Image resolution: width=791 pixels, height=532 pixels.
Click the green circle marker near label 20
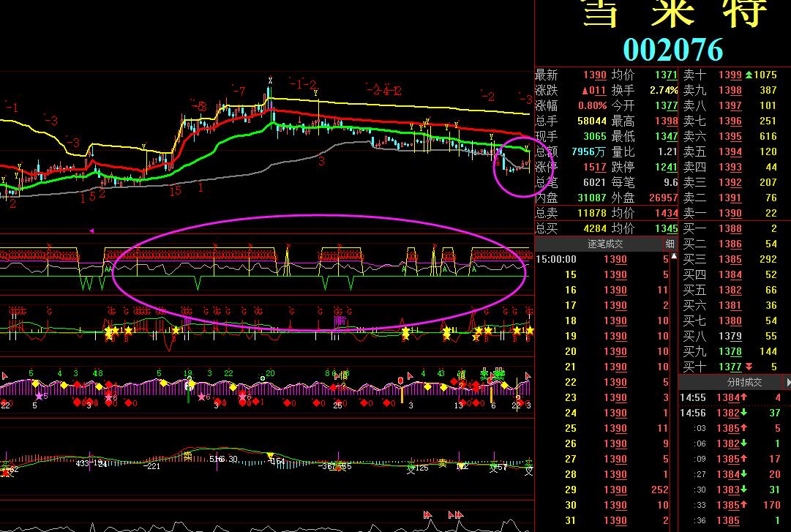[x=262, y=378]
